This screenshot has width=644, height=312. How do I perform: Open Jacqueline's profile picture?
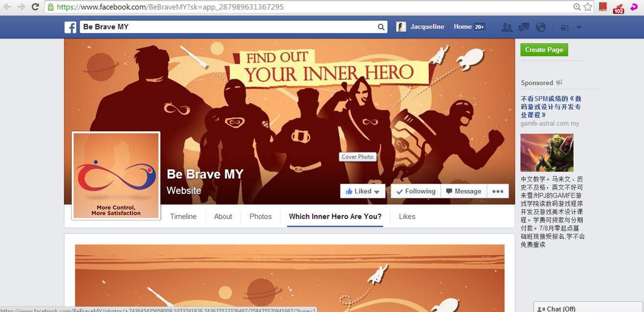401,27
